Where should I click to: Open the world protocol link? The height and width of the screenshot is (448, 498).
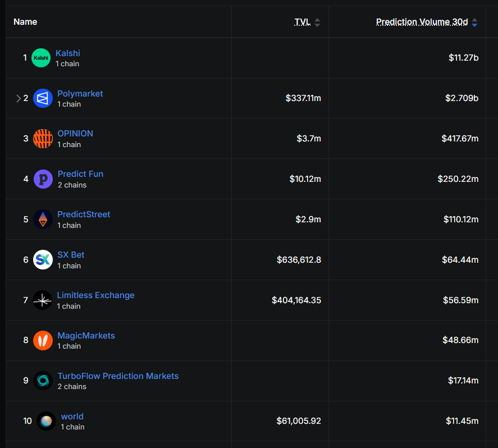click(x=72, y=416)
